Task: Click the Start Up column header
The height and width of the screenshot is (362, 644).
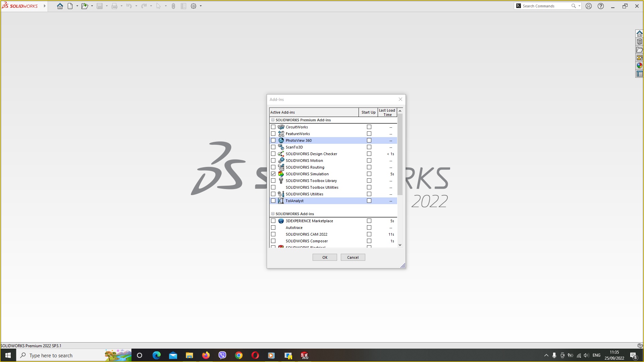Action: point(368,112)
